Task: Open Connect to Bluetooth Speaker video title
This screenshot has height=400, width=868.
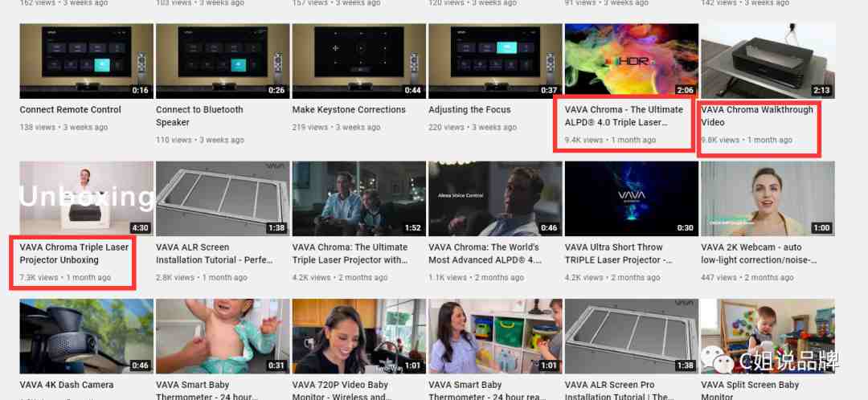Action: coord(199,116)
